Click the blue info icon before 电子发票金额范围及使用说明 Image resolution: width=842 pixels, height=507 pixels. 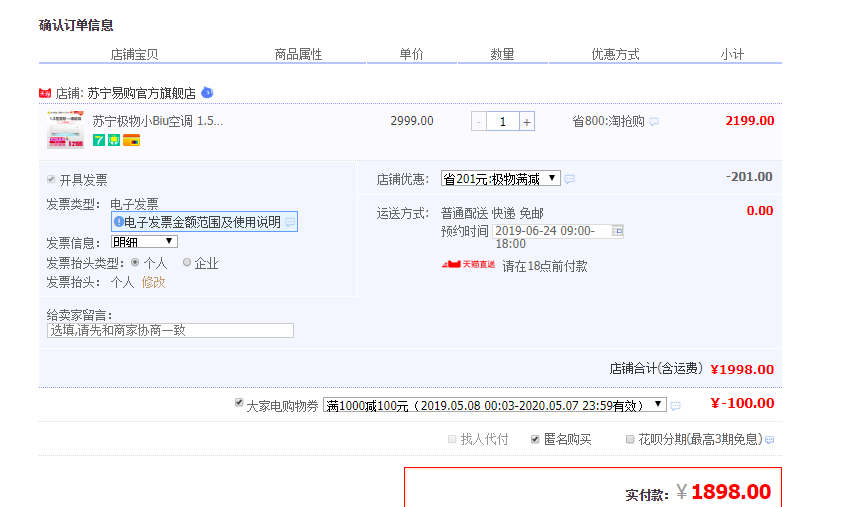(x=119, y=222)
